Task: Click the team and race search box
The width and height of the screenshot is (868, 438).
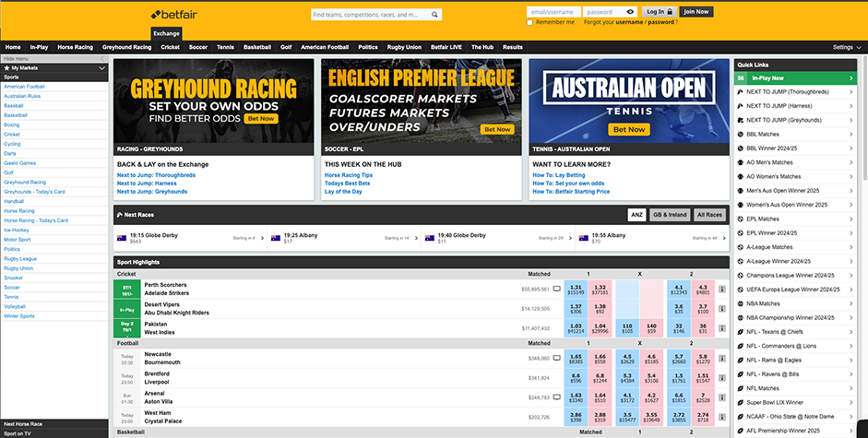Action: coord(371,15)
